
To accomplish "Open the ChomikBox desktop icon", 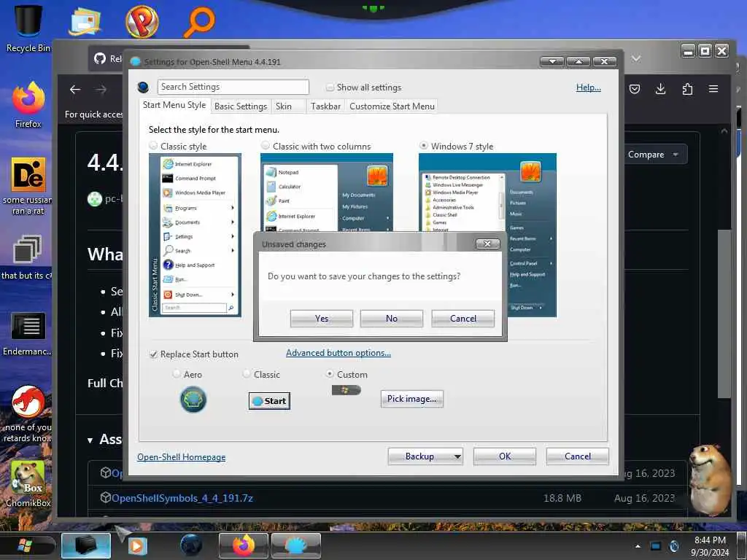I will click(x=28, y=484).
